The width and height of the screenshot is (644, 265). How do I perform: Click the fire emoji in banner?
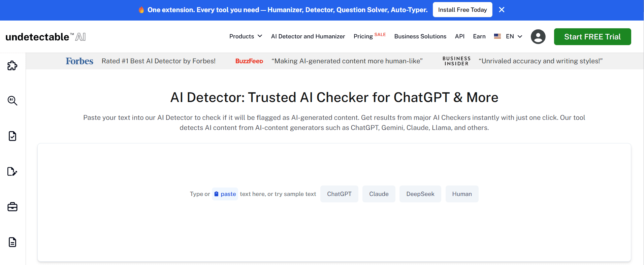point(141,10)
